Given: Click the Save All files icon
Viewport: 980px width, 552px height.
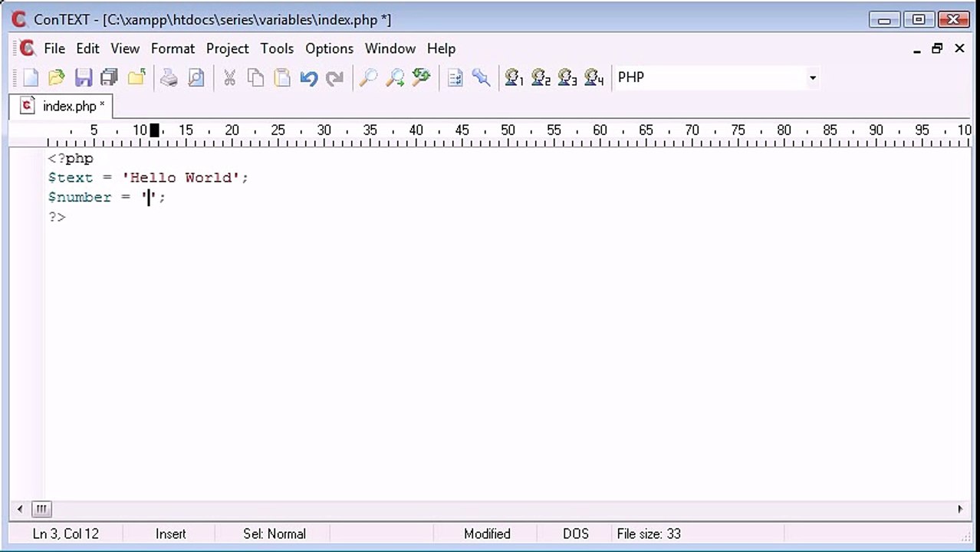Looking at the screenshot, I should coord(110,77).
